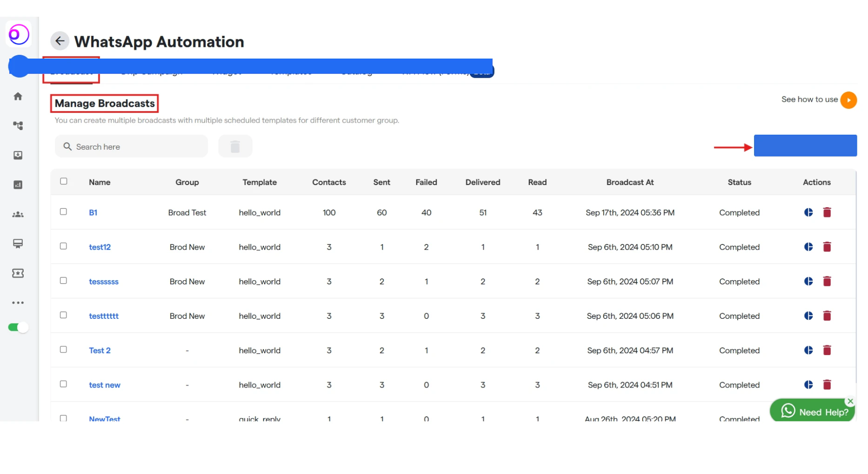Click the Manage Broadcasts heading

105,103
